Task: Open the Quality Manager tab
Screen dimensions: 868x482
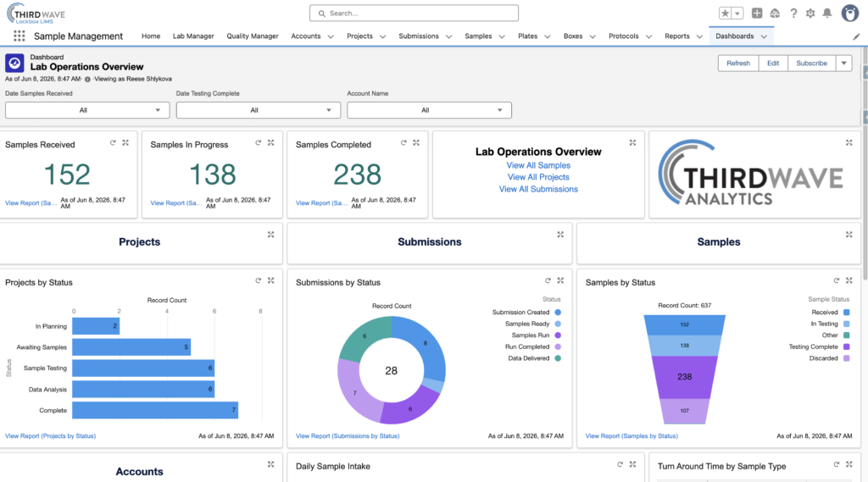Action: tap(253, 36)
